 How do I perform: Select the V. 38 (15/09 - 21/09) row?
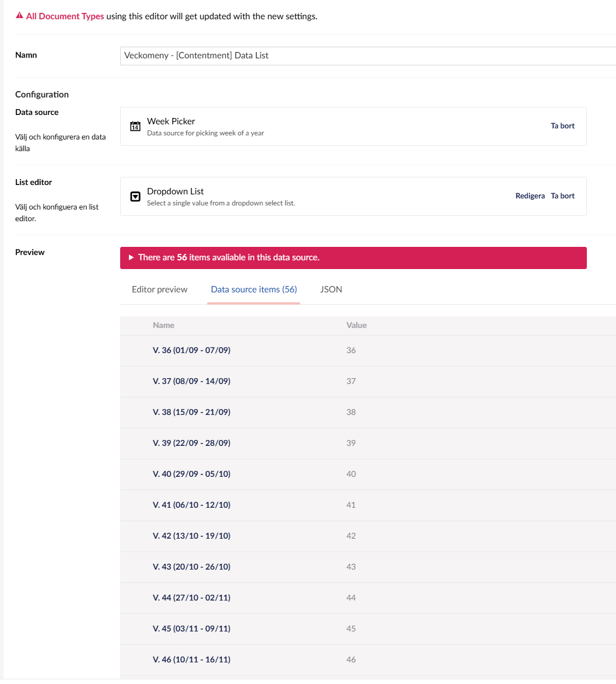(191, 413)
